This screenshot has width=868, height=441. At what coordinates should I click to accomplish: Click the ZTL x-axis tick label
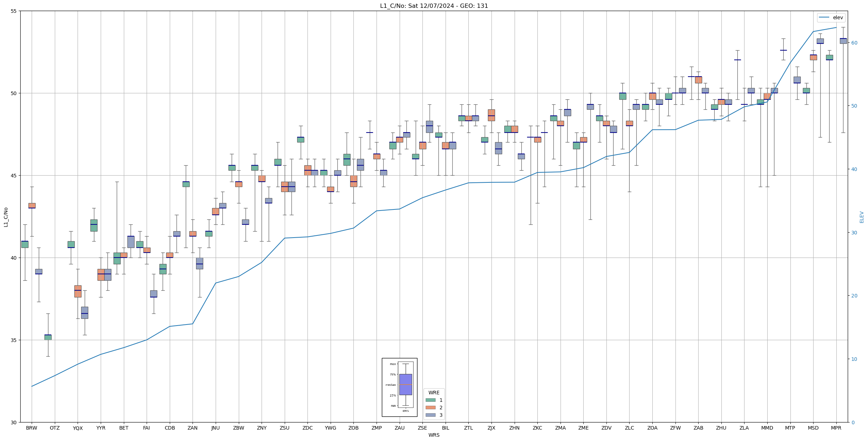click(468, 428)
